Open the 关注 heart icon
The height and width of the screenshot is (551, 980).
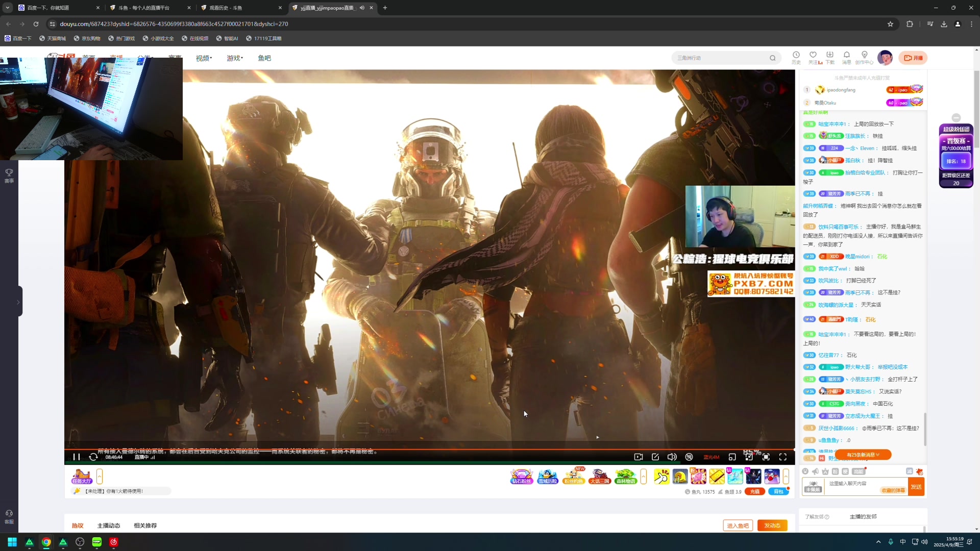(x=813, y=58)
